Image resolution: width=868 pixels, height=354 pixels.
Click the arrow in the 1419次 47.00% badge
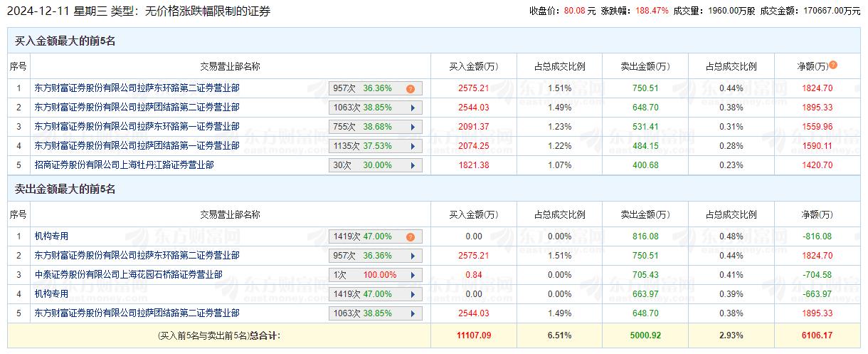pos(412,294)
